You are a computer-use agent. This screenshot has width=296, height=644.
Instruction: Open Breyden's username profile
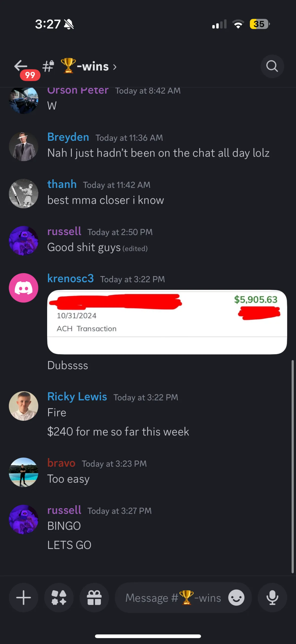[68, 137]
